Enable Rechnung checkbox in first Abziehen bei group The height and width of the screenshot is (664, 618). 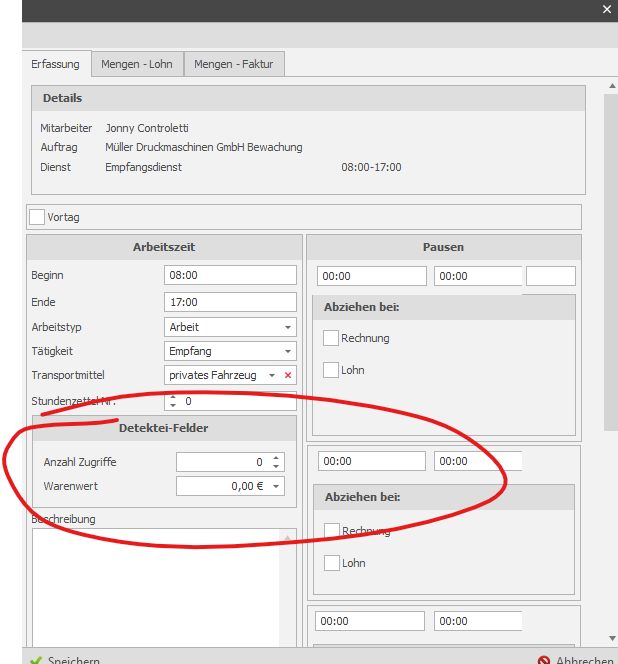(x=331, y=338)
